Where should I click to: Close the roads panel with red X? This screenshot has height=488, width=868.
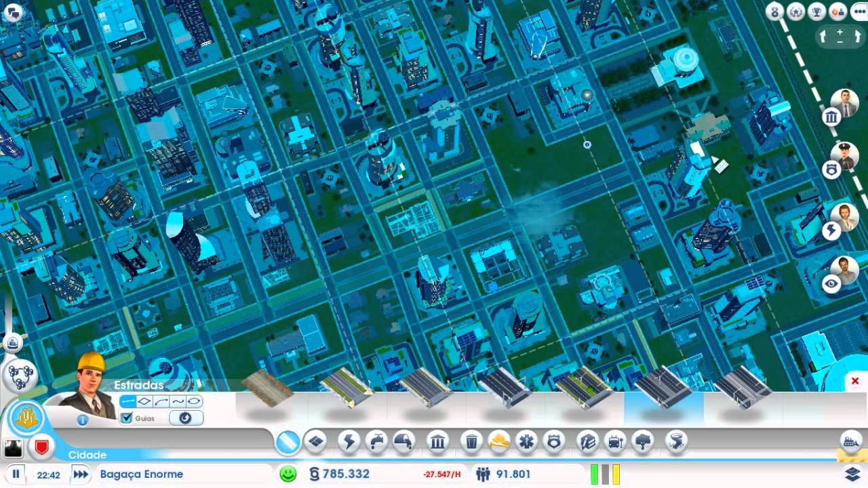(x=855, y=382)
